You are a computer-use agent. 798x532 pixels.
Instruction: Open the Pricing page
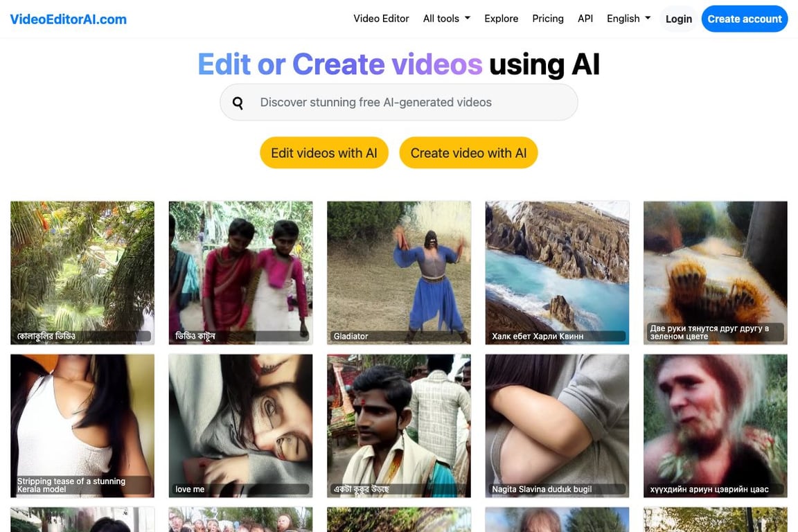[x=548, y=19]
